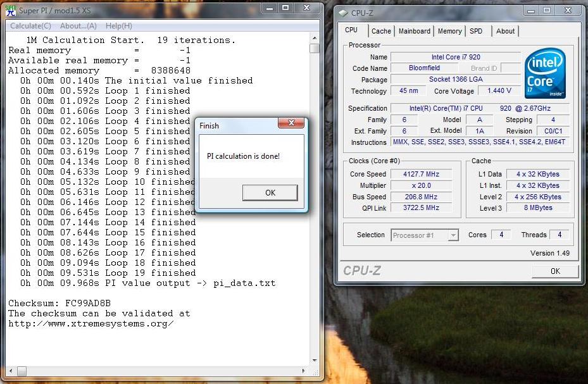Viewport: 588px width, 384px height.
Task: Click the 'http://www.xtremesystems.org/' line
Action: 91,324
